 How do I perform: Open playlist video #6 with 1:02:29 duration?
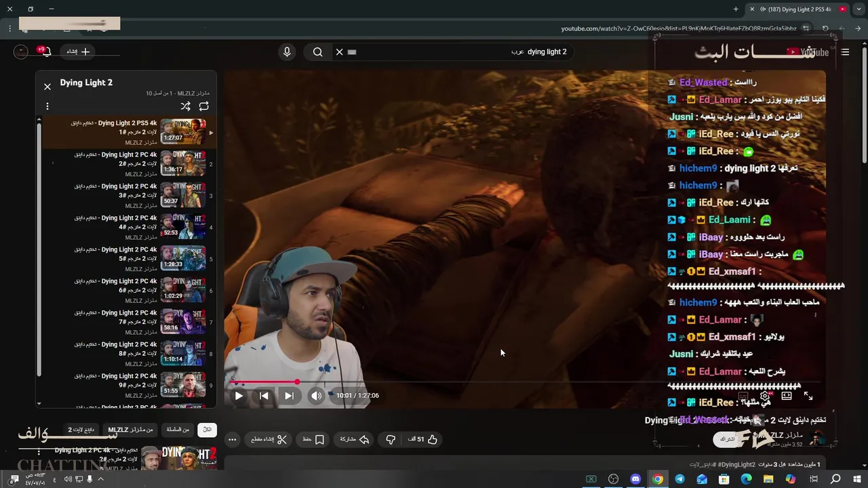129,291
